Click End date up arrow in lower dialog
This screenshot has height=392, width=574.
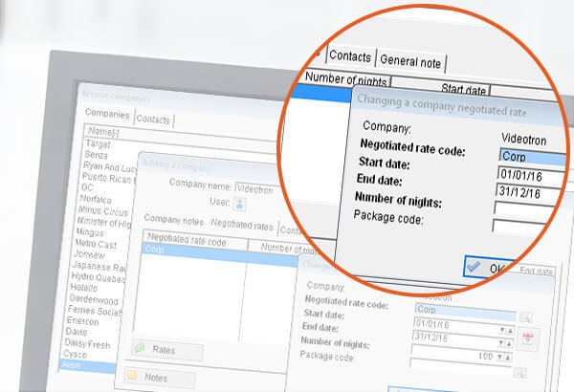pyautogui.click(x=509, y=343)
